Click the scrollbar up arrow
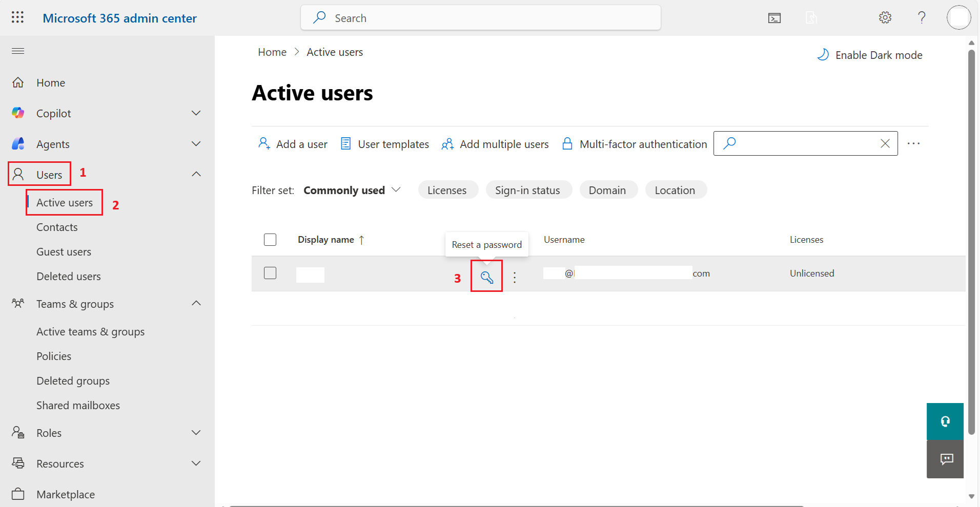980x507 pixels. click(971, 43)
